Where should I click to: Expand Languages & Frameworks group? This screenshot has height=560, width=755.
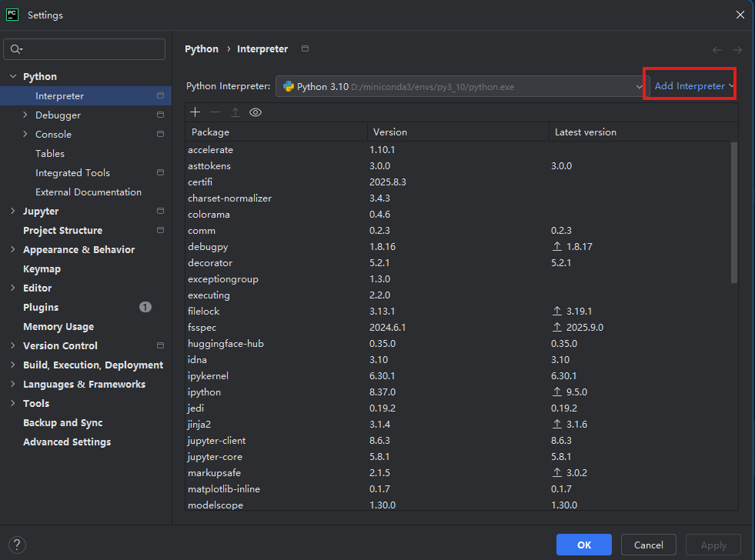(x=13, y=385)
